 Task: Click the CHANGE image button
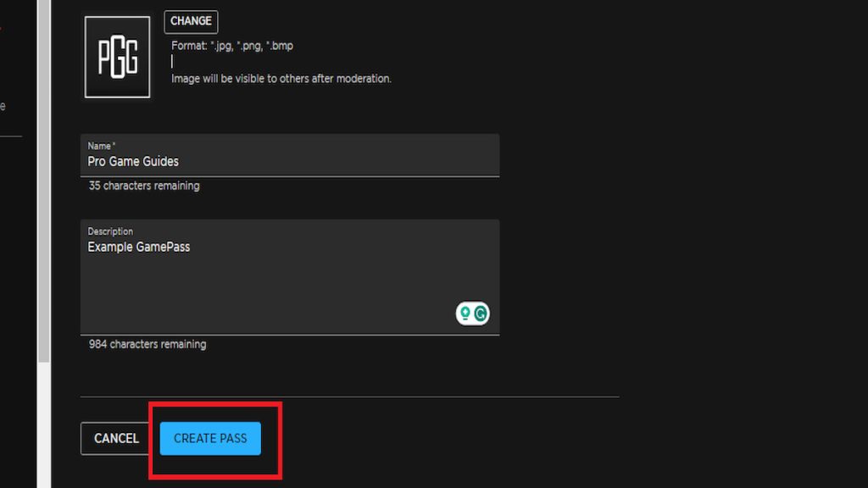coord(191,21)
